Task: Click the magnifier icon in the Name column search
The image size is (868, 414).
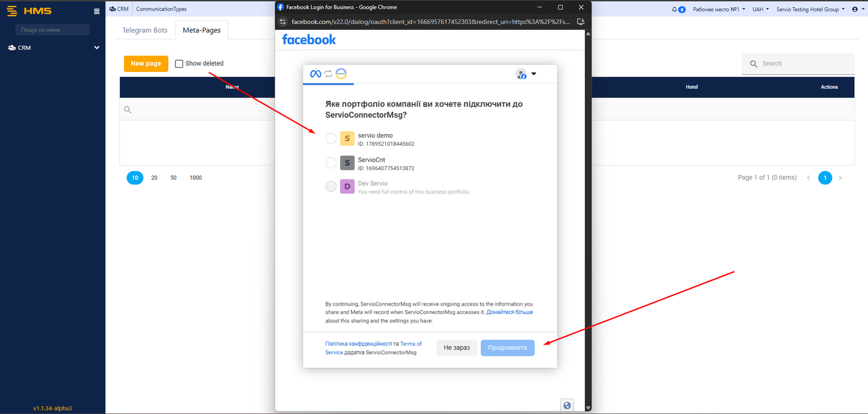Action: coord(128,110)
